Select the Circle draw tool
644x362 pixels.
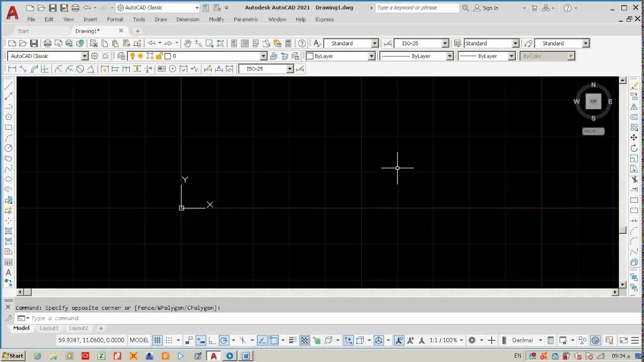click(x=9, y=148)
